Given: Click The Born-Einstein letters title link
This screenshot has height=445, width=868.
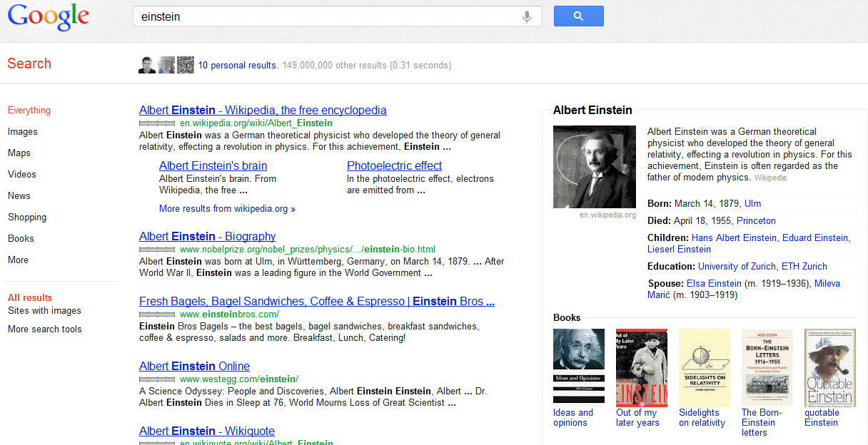Looking at the screenshot, I should click(762, 423).
